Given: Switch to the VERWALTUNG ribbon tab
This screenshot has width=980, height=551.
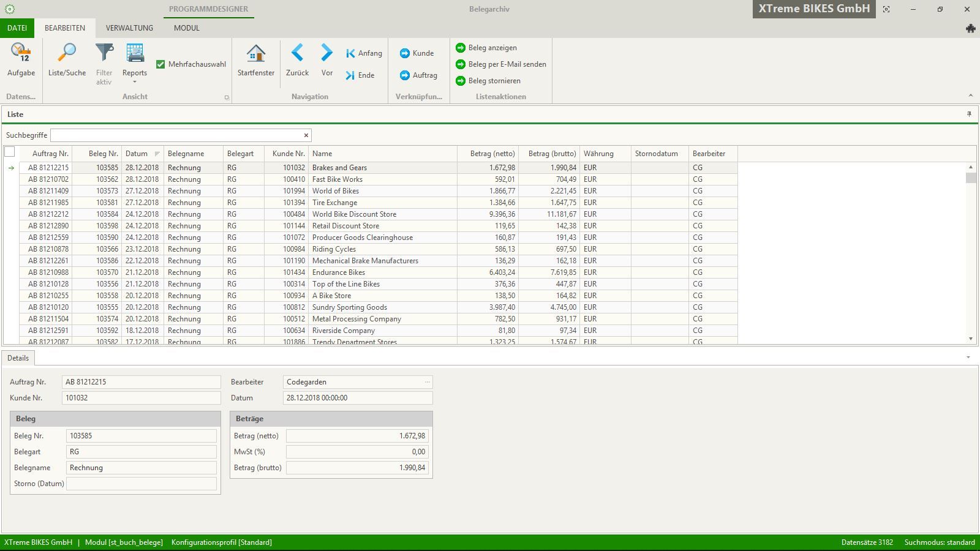Looking at the screenshot, I should [129, 28].
